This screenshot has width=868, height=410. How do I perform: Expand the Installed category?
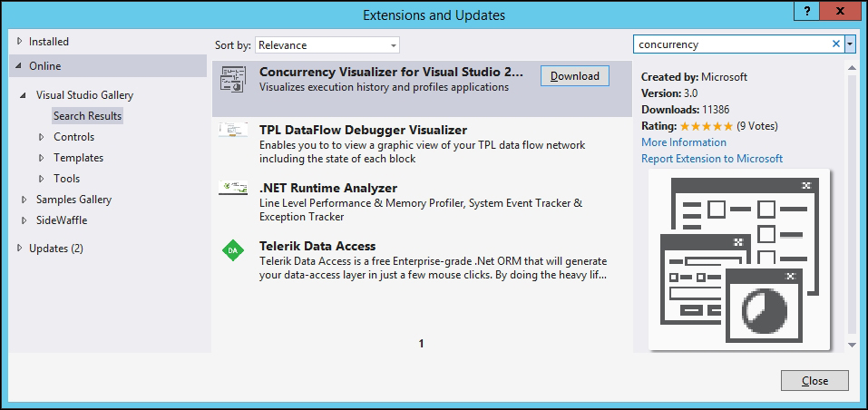coord(20,42)
